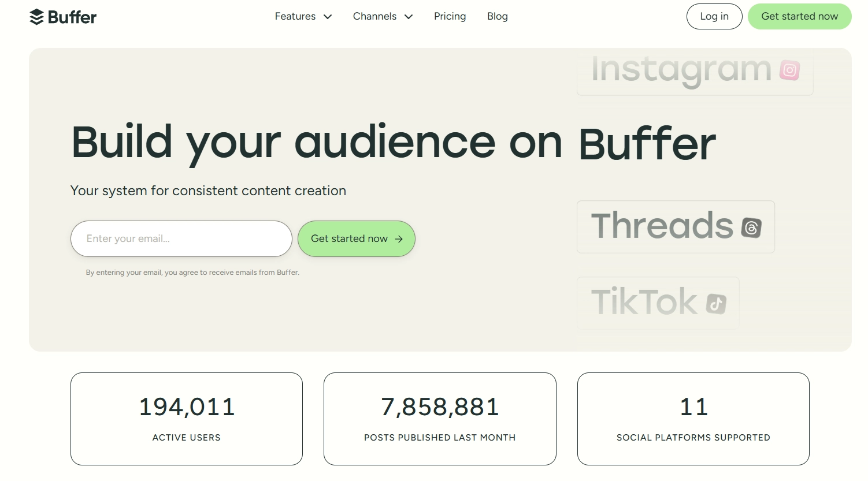868x481 pixels.
Task: Click header Get started now button
Action: tap(799, 16)
